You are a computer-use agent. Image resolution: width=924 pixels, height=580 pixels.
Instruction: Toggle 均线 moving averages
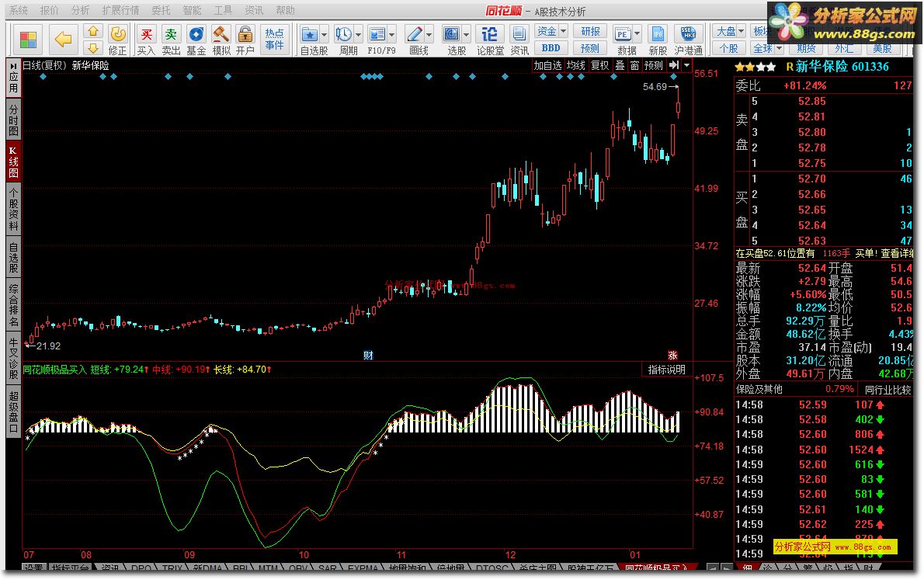(x=575, y=65)
